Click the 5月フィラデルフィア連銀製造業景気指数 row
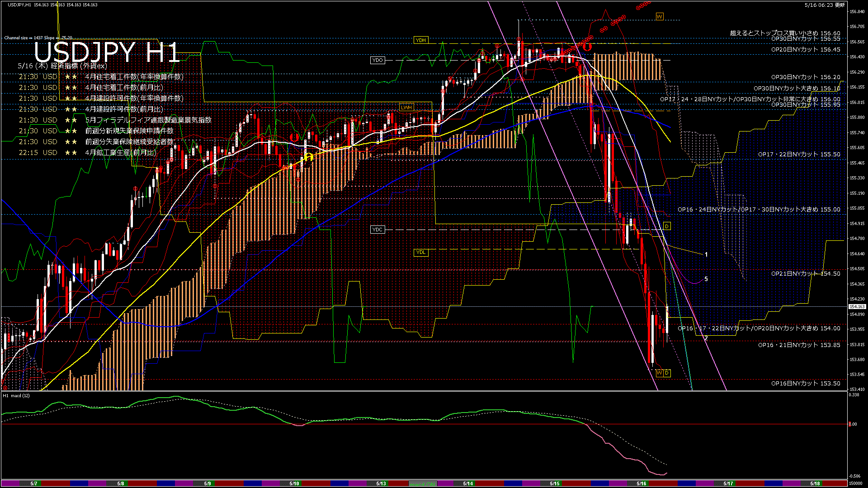The height and width of the screenshot is (488, 868). 115,120
